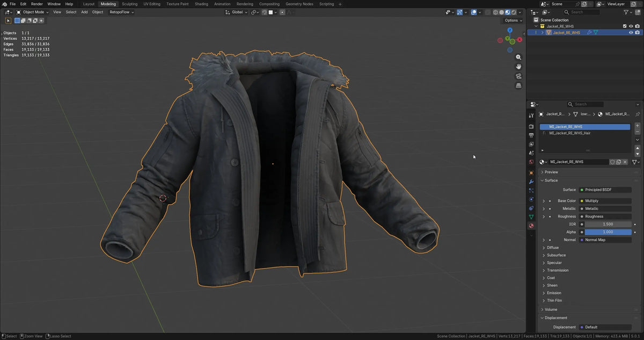Switch to solid viewport shading
This screenshot has height=340, width=644.
(502, 12)
